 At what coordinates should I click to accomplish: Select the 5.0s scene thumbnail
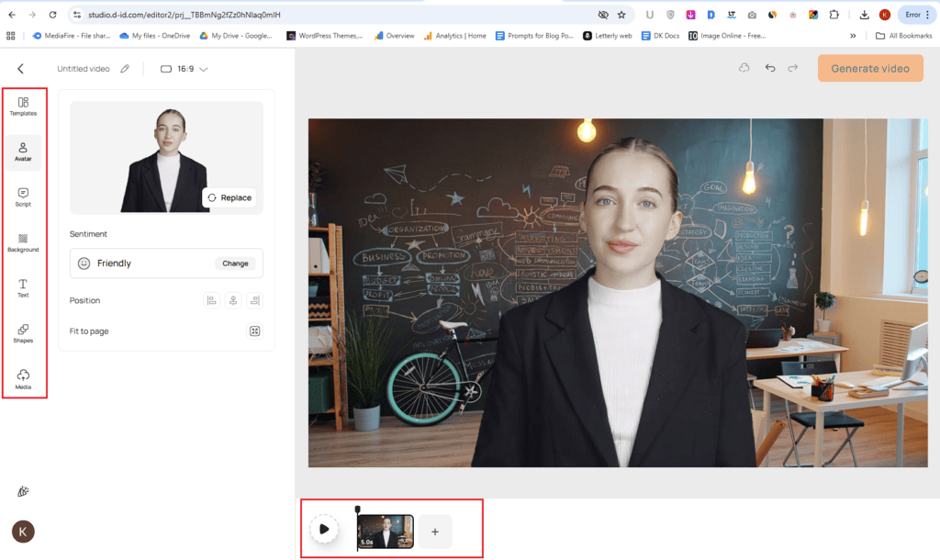386,532
